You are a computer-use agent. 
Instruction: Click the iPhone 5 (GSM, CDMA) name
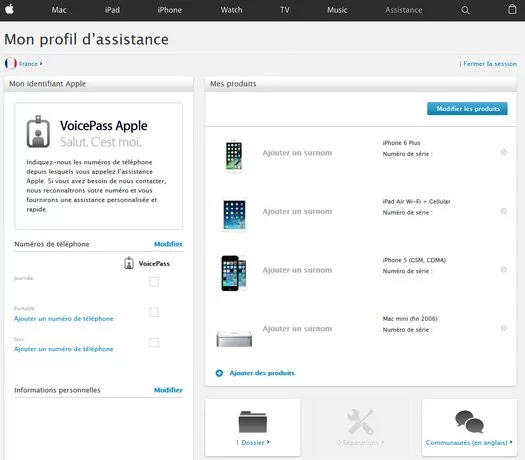pos(414,260)
